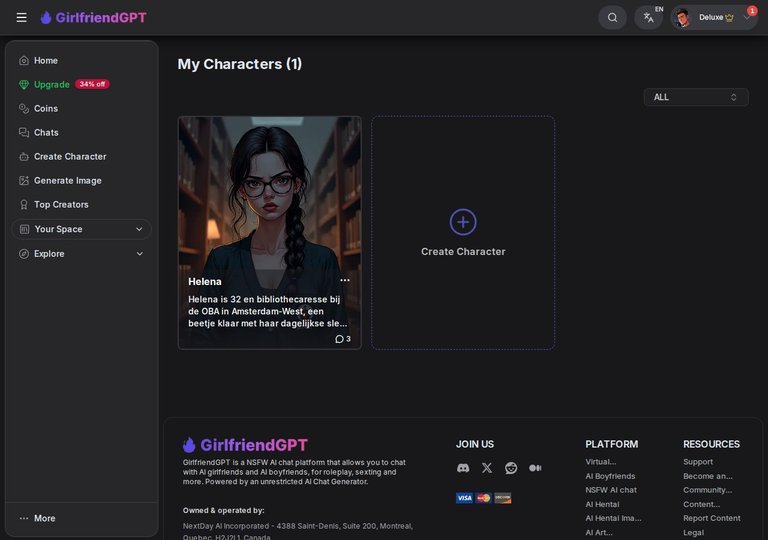The width and height of the screenshot is (768, 540).
Task: Click the plus circle icon
Action: [463, 222]
